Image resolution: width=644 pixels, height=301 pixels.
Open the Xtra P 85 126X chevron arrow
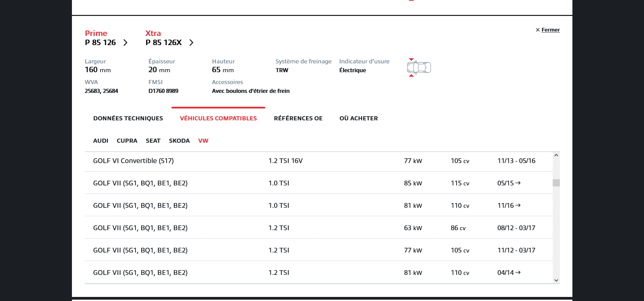click(191, 42)
